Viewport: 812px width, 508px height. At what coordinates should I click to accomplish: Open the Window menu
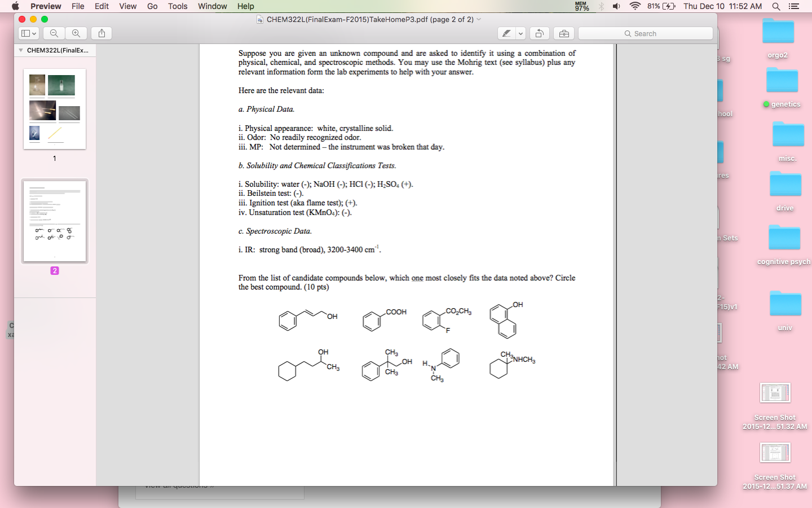pos(213,6)
